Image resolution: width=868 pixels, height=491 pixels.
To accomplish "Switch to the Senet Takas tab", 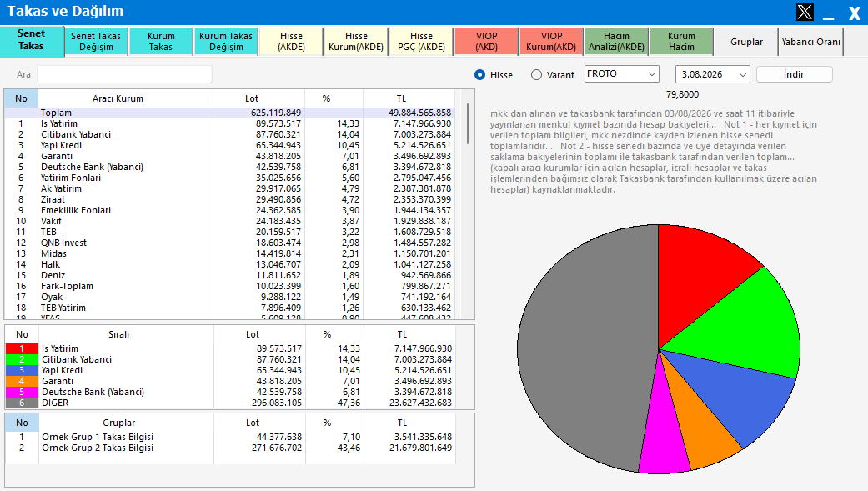I will click(x=31, y=42).
